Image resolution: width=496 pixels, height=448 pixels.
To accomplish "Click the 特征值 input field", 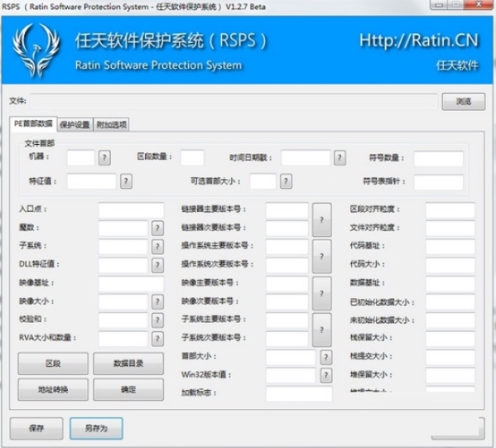I will 91,181.
